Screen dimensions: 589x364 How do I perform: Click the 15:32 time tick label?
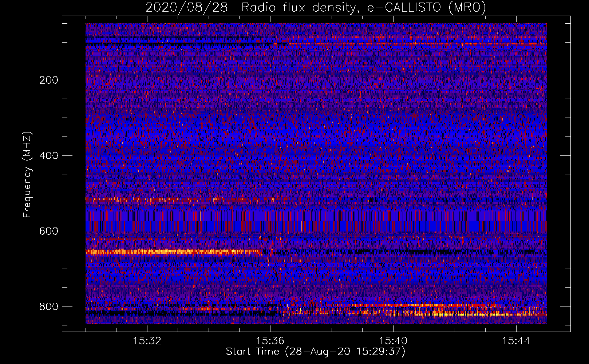coord(147,341)
